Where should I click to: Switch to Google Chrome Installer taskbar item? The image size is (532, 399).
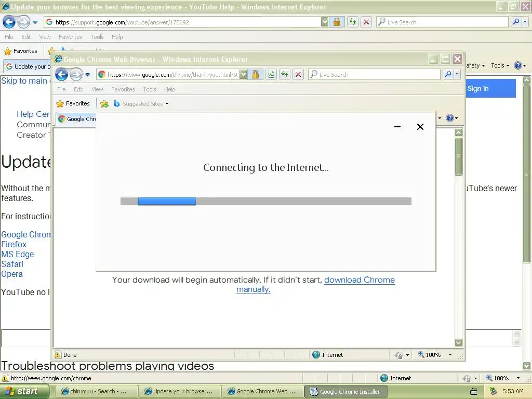346,392
